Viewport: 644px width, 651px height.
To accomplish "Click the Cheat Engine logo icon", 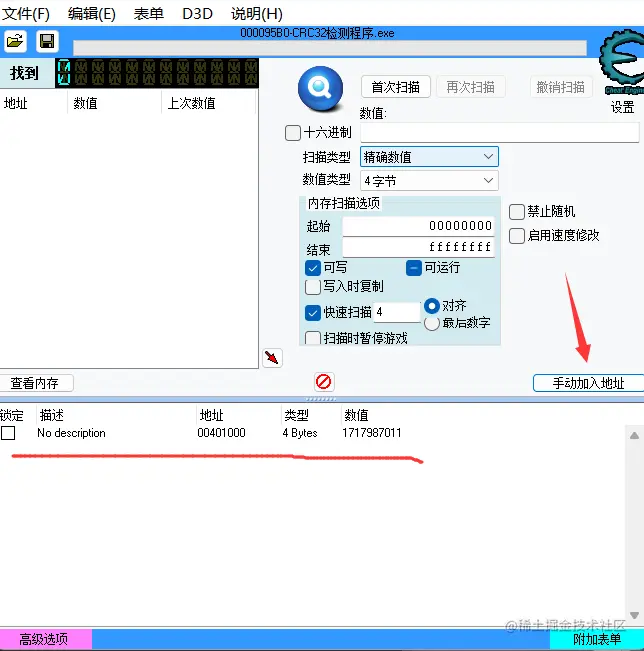I will (x=622, y=61).
